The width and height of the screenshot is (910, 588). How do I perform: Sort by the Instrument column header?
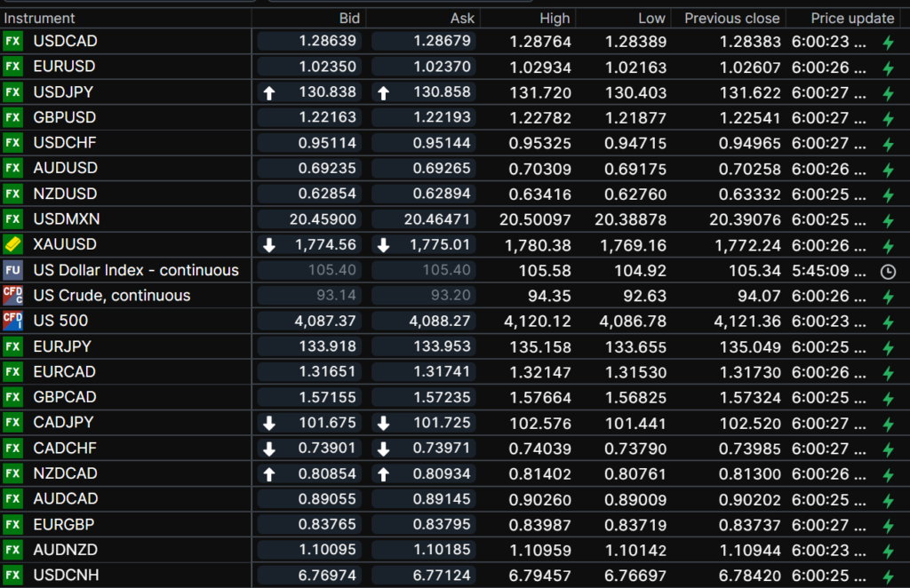[x=39, y=18]
